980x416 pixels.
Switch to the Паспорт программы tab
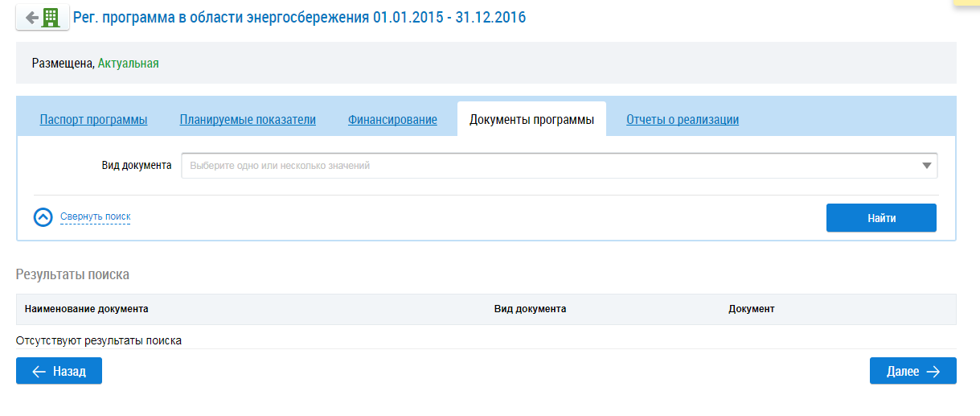tap(93, 120)
